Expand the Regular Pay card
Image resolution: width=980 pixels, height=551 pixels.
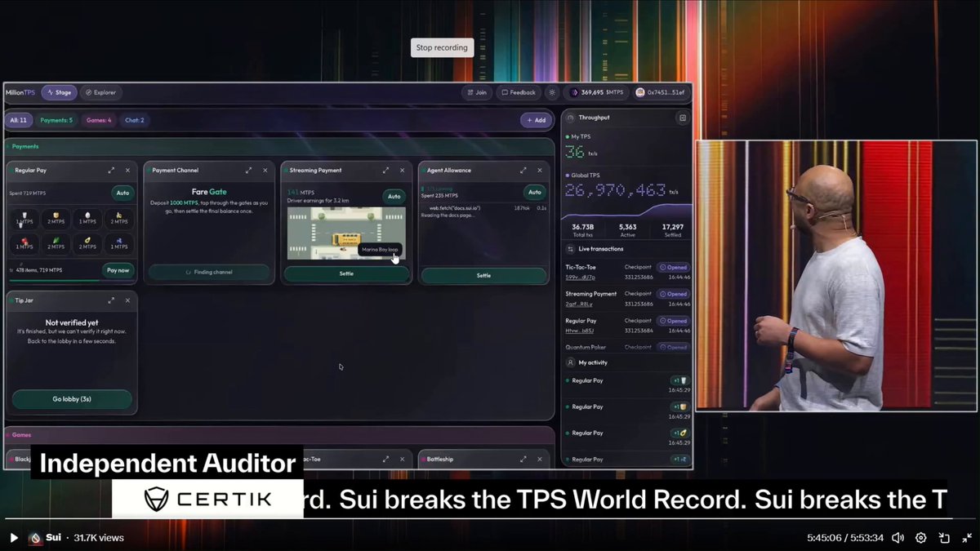tap(111, 171)
